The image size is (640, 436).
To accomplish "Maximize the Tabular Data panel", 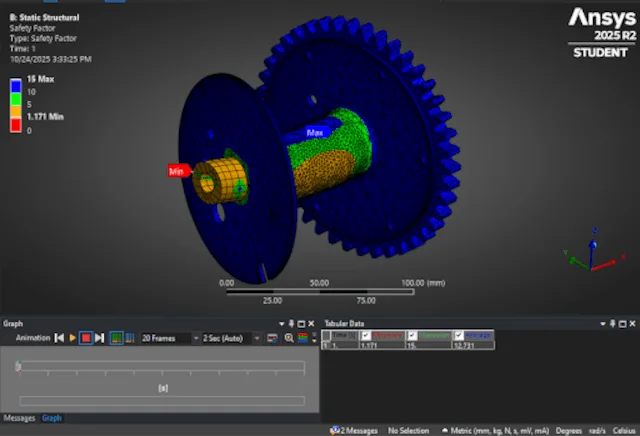I will pyautogui.click(x=622, y=324).
